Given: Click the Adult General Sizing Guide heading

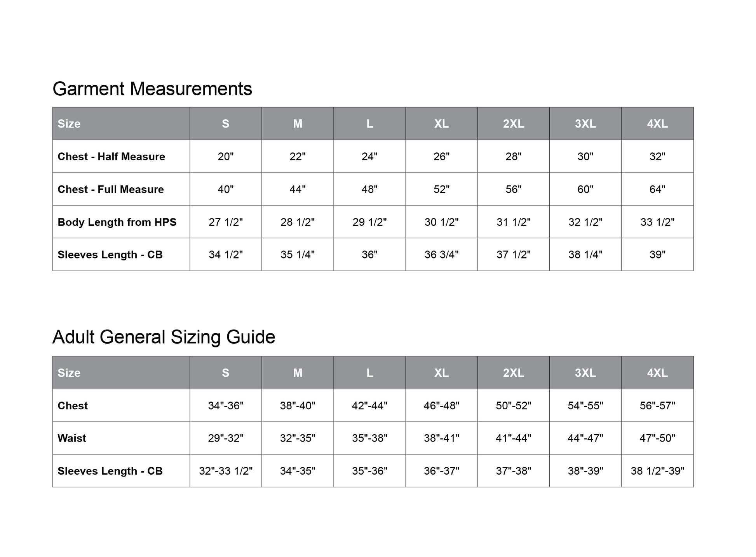Looking at the screenshot, I should (164, 337).
